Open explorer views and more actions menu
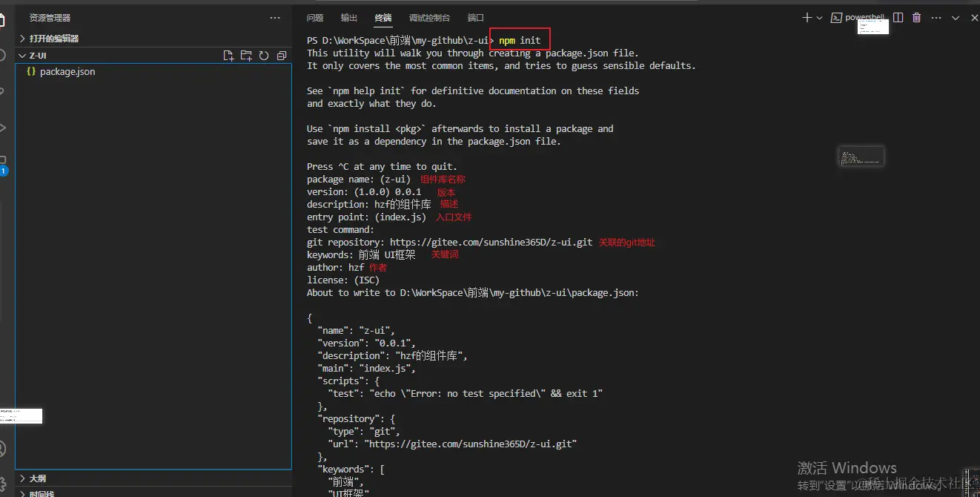Image resolution: width=980 pixels, height=497 pixels. pyautogui.click(x=275, y=18)
